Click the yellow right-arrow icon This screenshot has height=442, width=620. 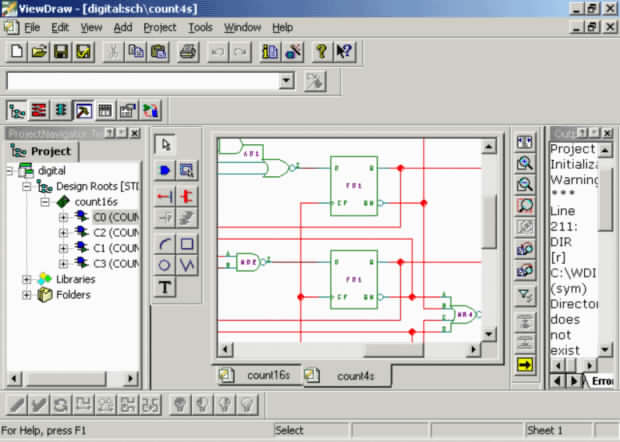click(525, 365)
